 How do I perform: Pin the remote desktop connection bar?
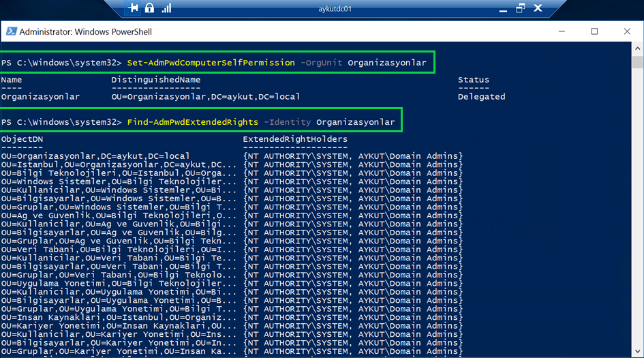coord(134,8)
